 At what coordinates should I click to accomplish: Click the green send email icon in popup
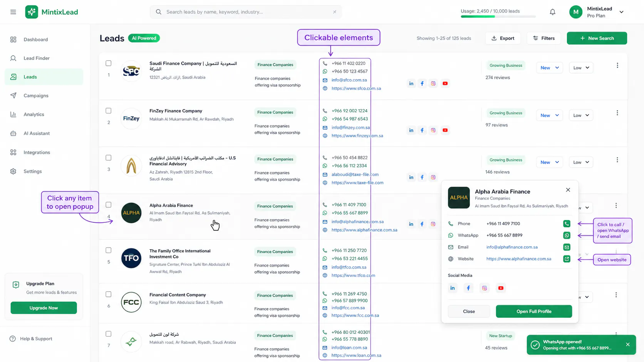click(x=567, y=247)
